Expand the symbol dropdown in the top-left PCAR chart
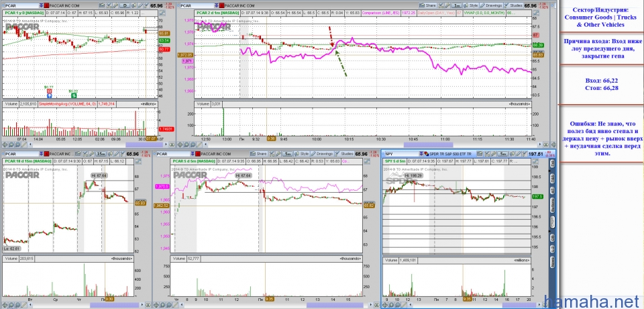Image resolution: width=644 pixels, height=309 pixels. tap(41, 5)
